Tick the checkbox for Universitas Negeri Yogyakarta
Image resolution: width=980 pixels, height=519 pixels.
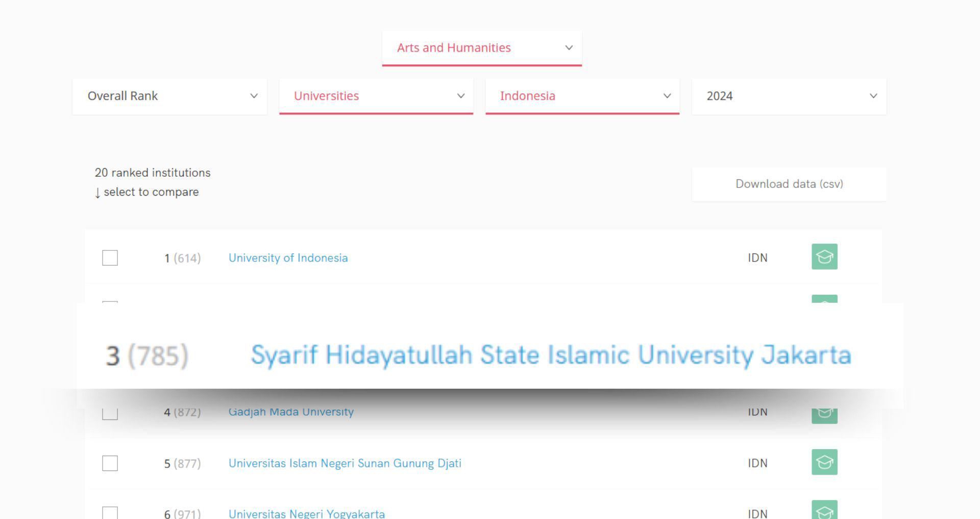click(110, 513)
